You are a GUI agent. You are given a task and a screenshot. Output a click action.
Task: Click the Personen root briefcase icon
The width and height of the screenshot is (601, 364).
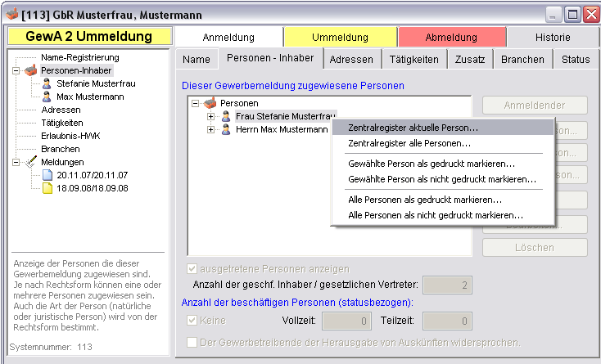(x=211, y=103)
